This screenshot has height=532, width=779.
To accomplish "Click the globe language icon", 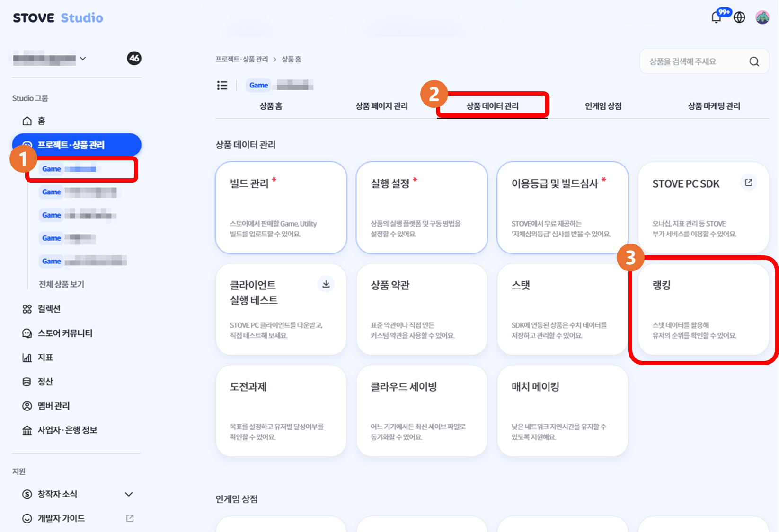I will [739, 17].
